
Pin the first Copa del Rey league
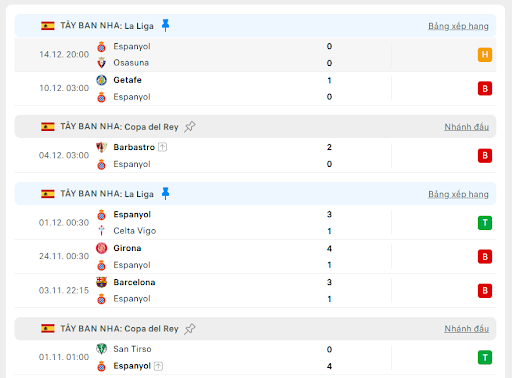pos(190,127)
